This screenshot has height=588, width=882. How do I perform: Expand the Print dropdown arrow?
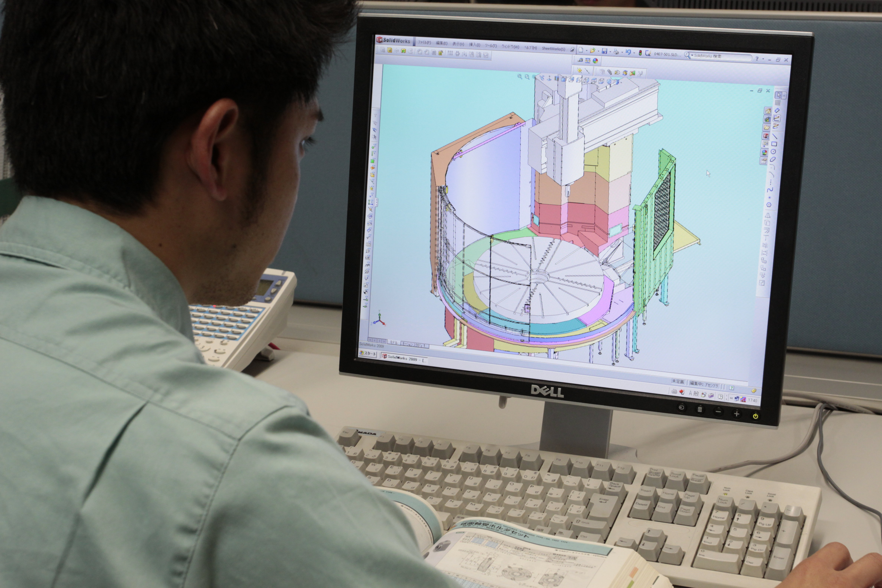pos(622,53)
